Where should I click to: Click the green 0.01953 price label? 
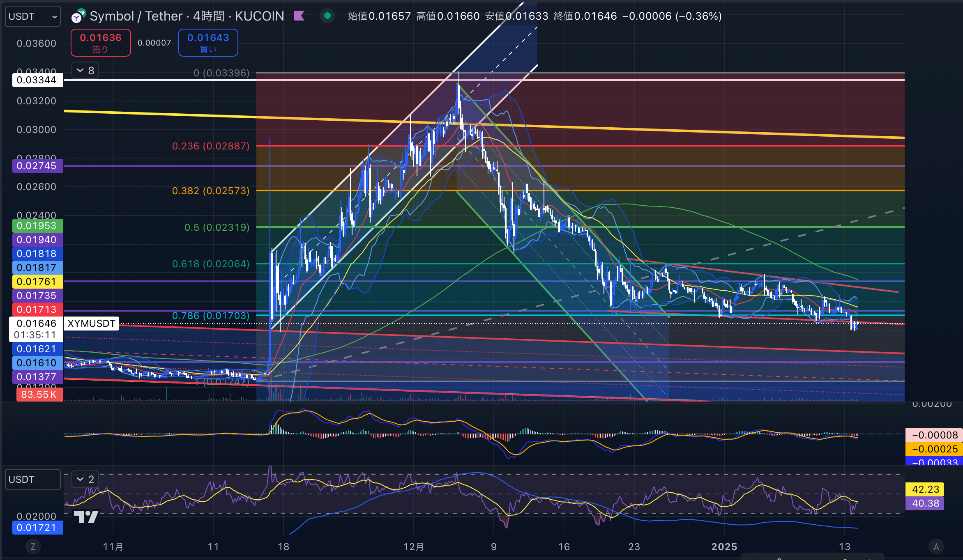[x=38, y=226]
